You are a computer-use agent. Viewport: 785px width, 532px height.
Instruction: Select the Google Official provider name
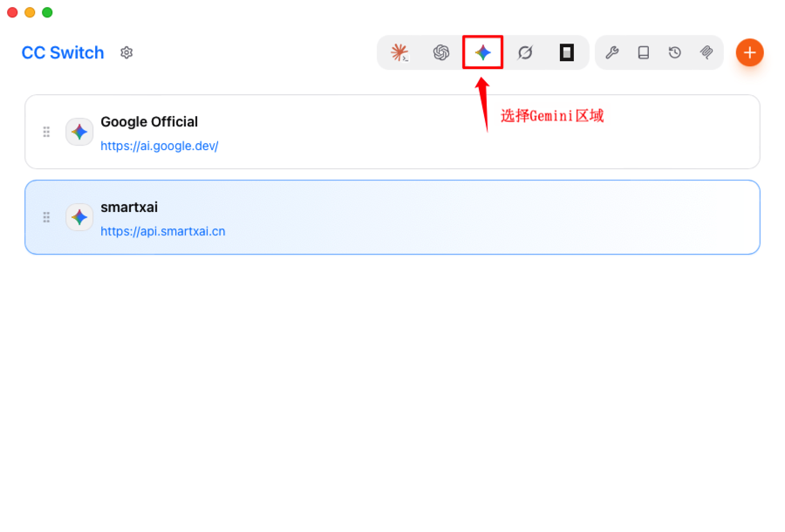tap(149, 121)
